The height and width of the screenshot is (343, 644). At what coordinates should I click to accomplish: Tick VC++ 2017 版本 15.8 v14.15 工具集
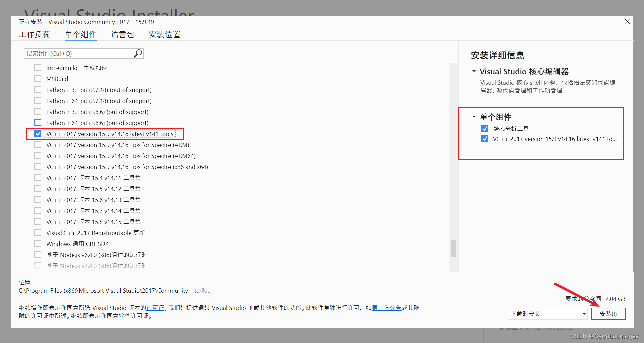coord(38,222)
